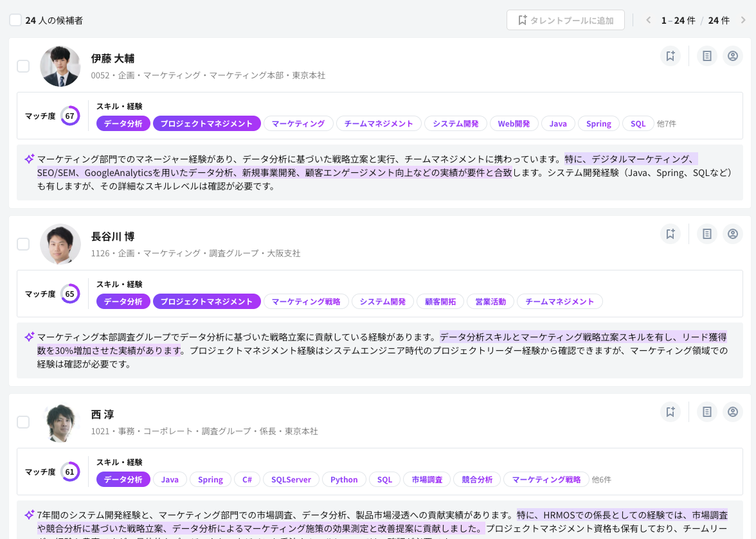Screen dimensions: 756x539
Task: Open document details for 伊藤 大輔
Action: coord(707,56)
